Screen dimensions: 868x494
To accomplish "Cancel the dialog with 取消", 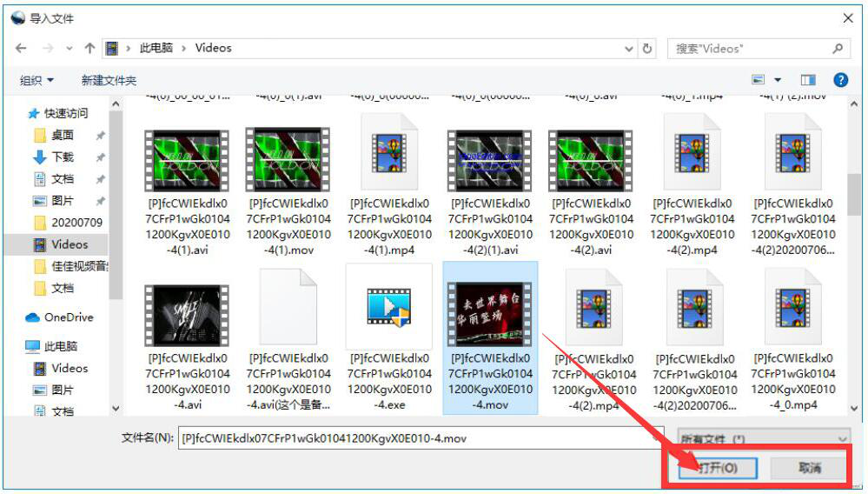I will coord(809,468).
